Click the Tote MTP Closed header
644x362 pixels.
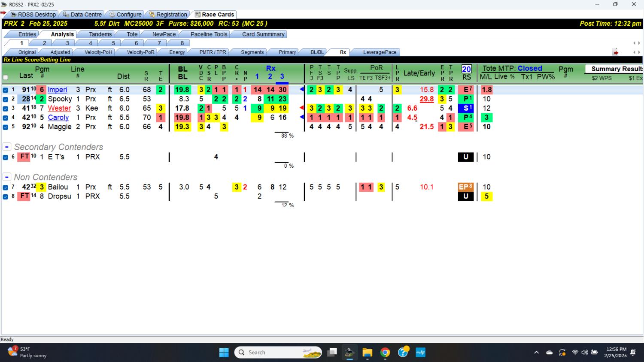tap(512, 68)
